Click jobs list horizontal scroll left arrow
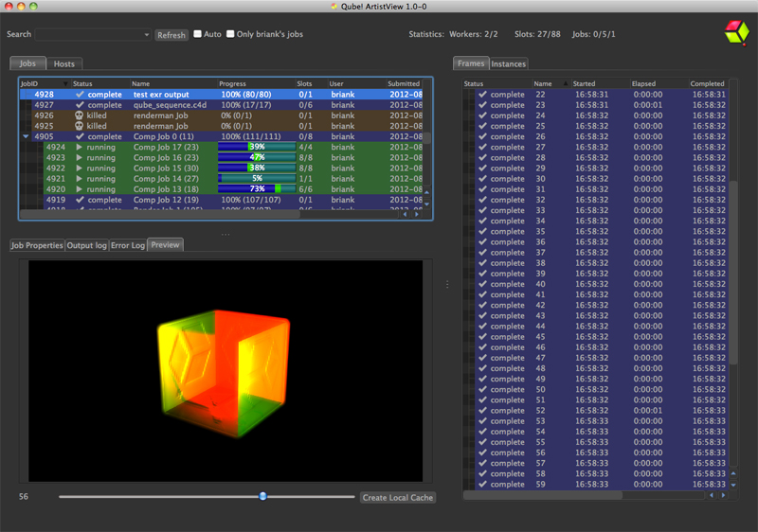Screen dimensions: 758x532 tap(405, 214)
